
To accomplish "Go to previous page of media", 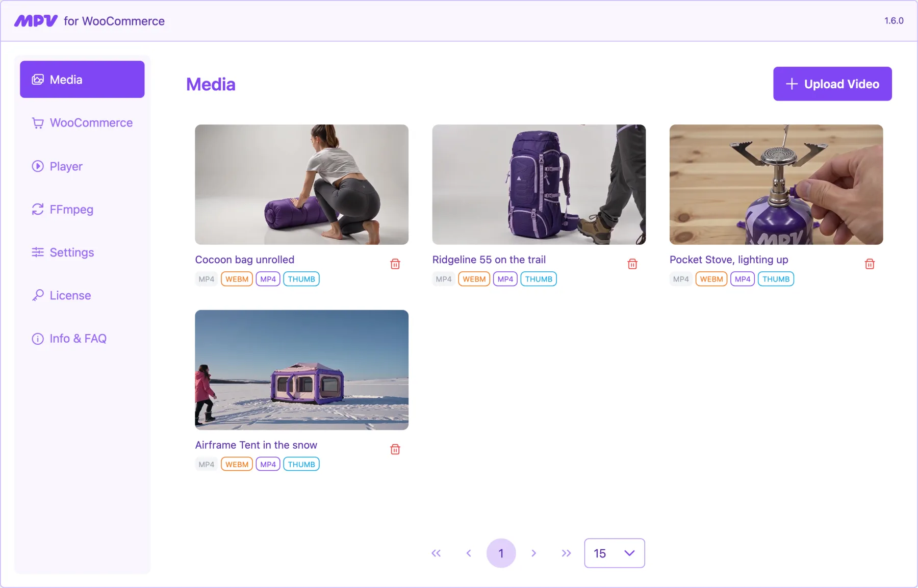I will point(469,553).
